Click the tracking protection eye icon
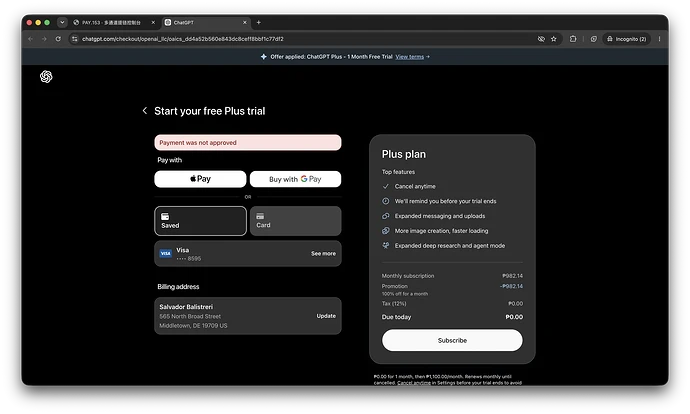 pos(541,39)
